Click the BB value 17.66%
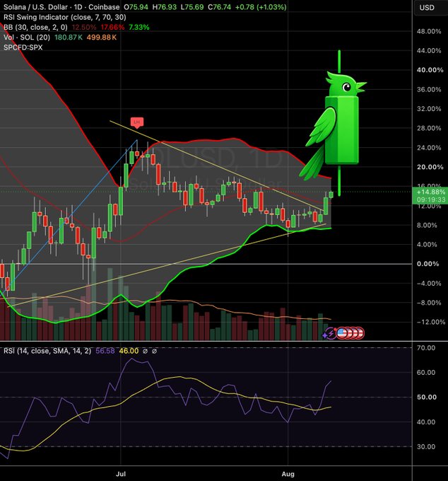The width and height of the screenshot is (448, 481). [112, 28]
